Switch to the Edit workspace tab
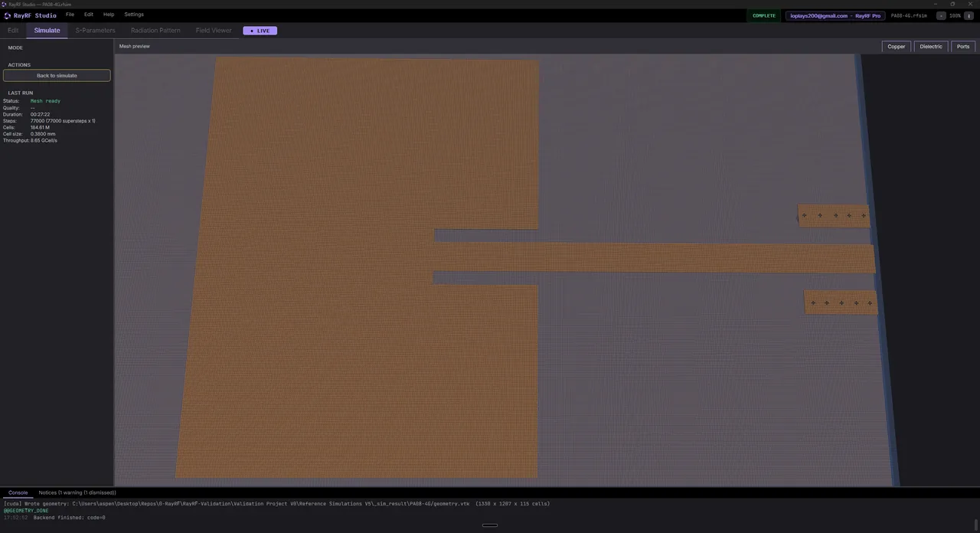This screenshot has height=533, width=980. coord(13,31)
